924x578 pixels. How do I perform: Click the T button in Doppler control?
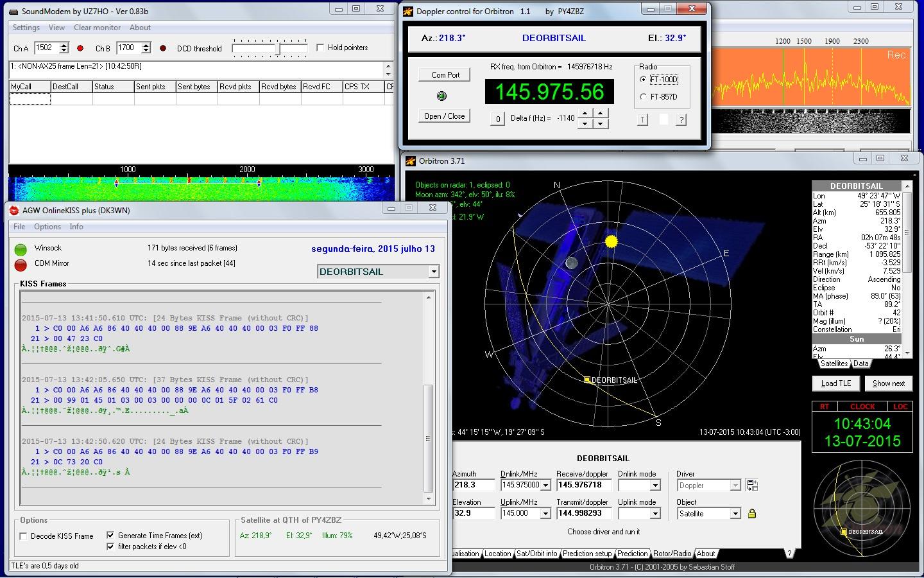coord(642,119)
